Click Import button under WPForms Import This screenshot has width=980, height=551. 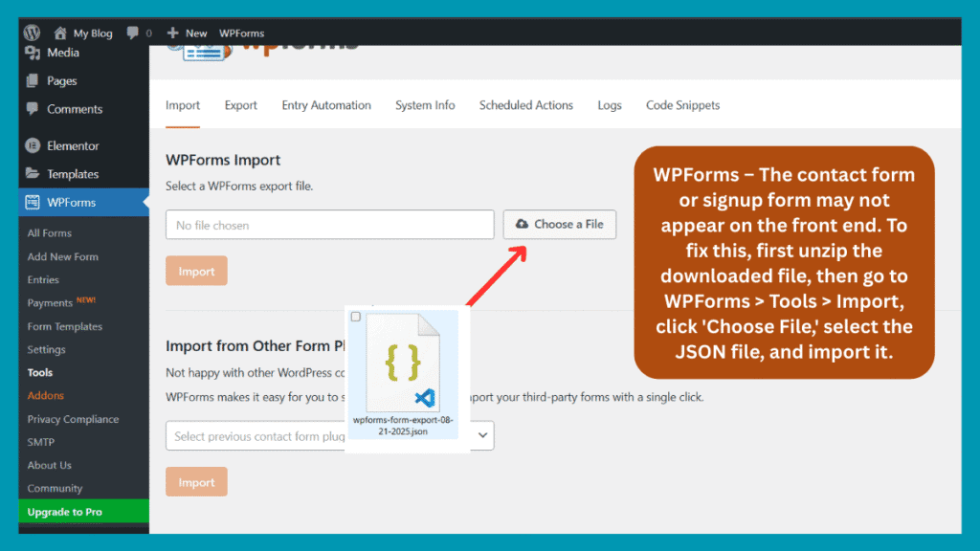(196, 271)
